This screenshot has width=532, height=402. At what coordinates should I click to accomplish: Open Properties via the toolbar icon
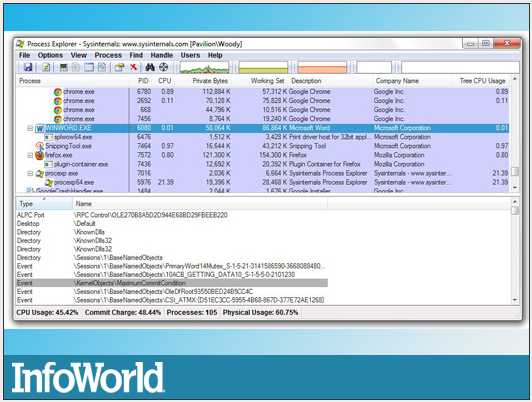pyautogui.click(x=119, y=67)
